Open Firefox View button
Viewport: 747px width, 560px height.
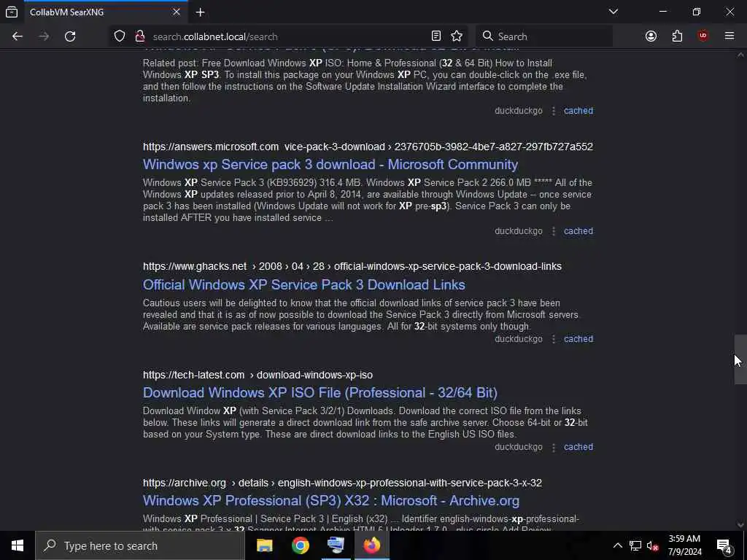pos(12,12)
